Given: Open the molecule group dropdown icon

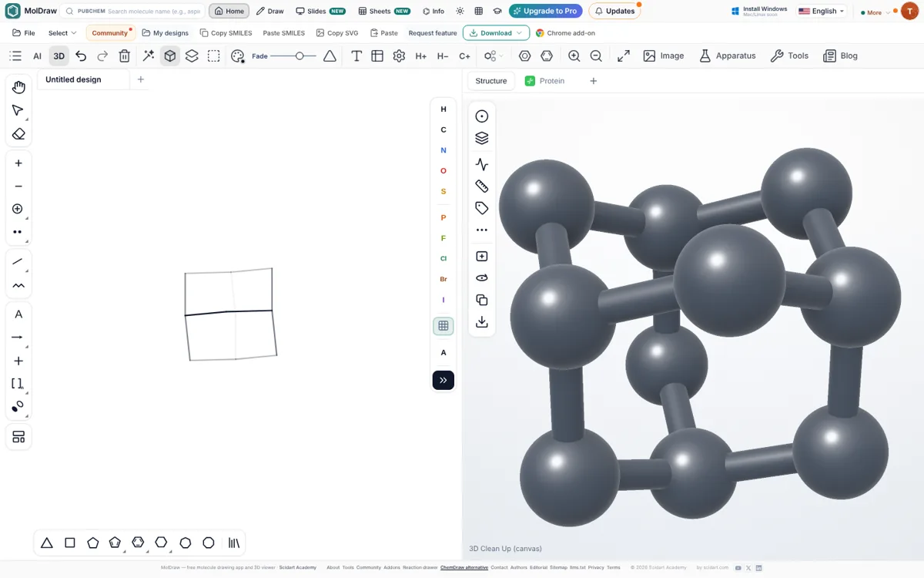Looking at the screenshot, I should 494,56.
